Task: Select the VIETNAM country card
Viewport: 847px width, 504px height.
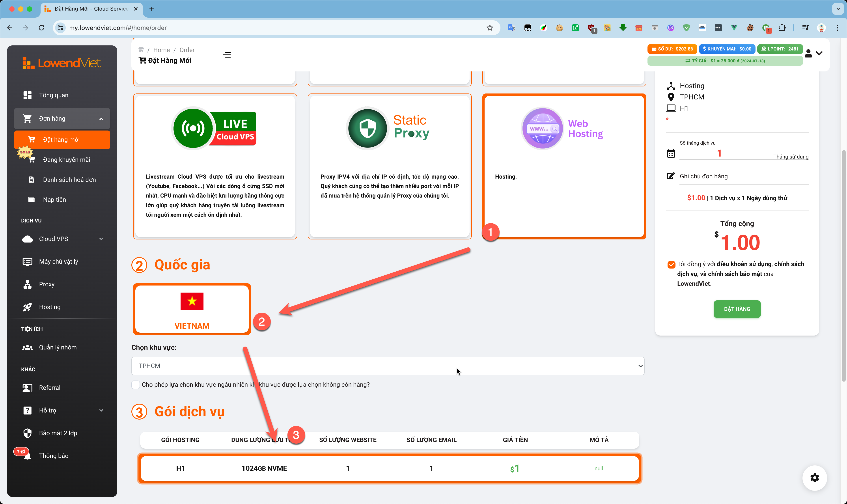Action: [x=192, y=309]
